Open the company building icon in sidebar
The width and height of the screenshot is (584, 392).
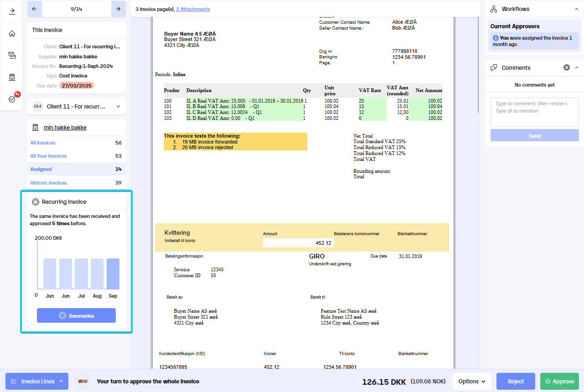pos(12,77)
